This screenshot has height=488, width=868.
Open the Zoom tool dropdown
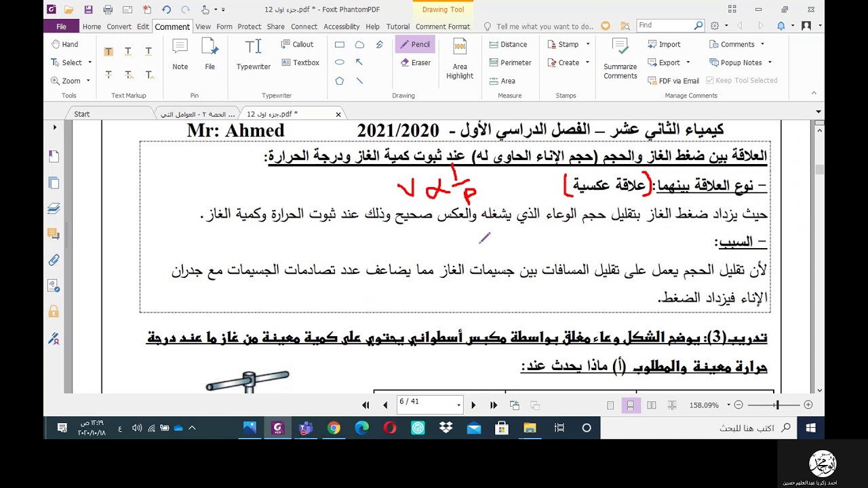point(88,81)
